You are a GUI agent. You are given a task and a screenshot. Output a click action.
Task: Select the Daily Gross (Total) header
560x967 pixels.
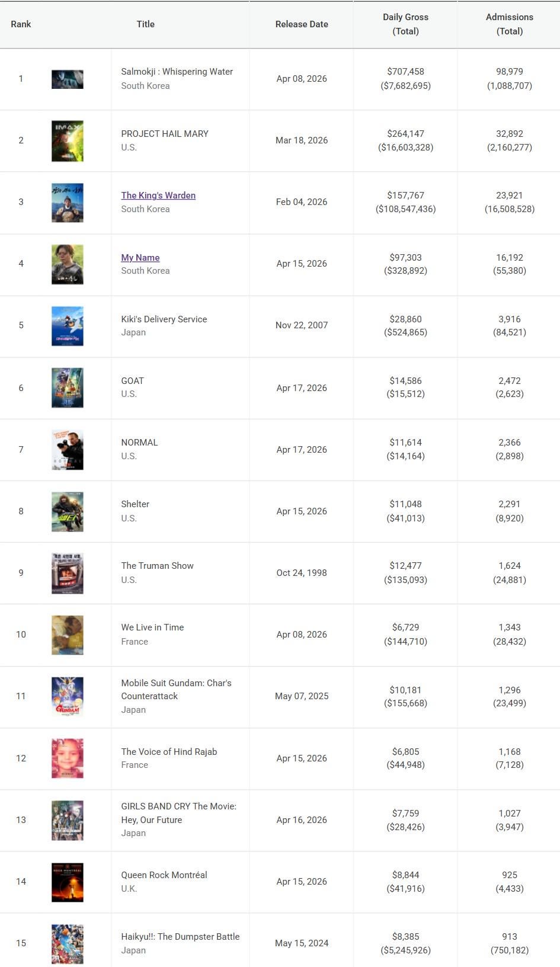click(x=405, y=24)
